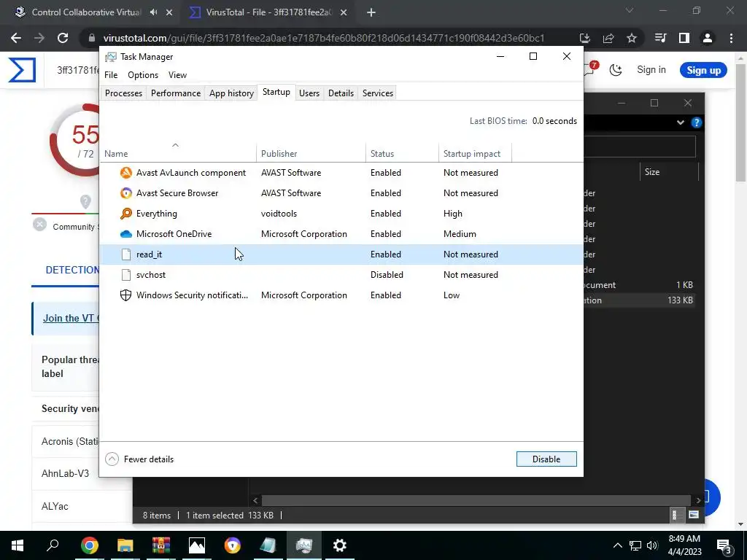Click Sign in on VirusTotal
This screenshot has height=560, width=747.
[x=651, y=70]
